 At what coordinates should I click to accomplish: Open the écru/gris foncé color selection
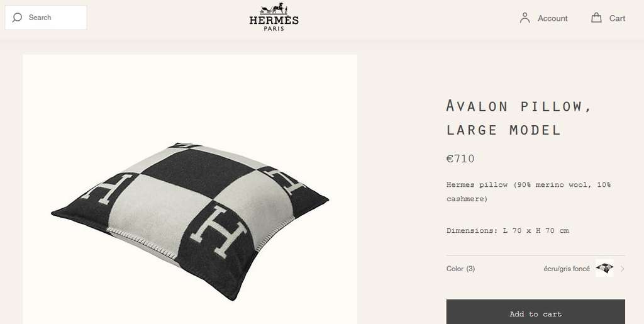click(567, 269)
